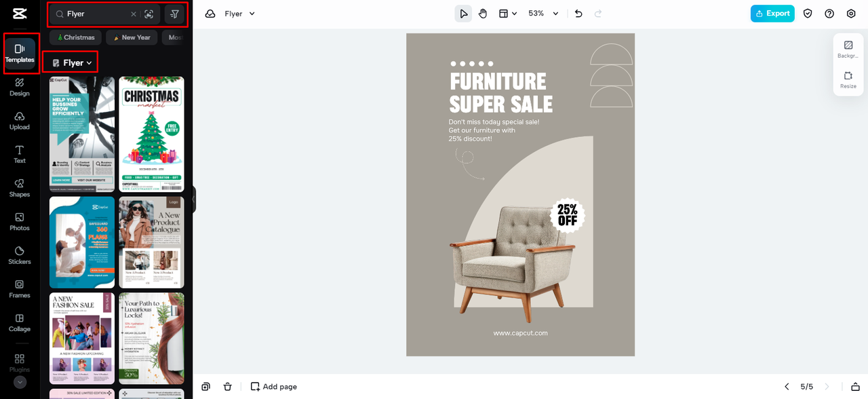Image resolution: width=868 pixels, height=399 pixels.
Task: Click the Export button
Action: pyautogui.click(x=772, y=14)
